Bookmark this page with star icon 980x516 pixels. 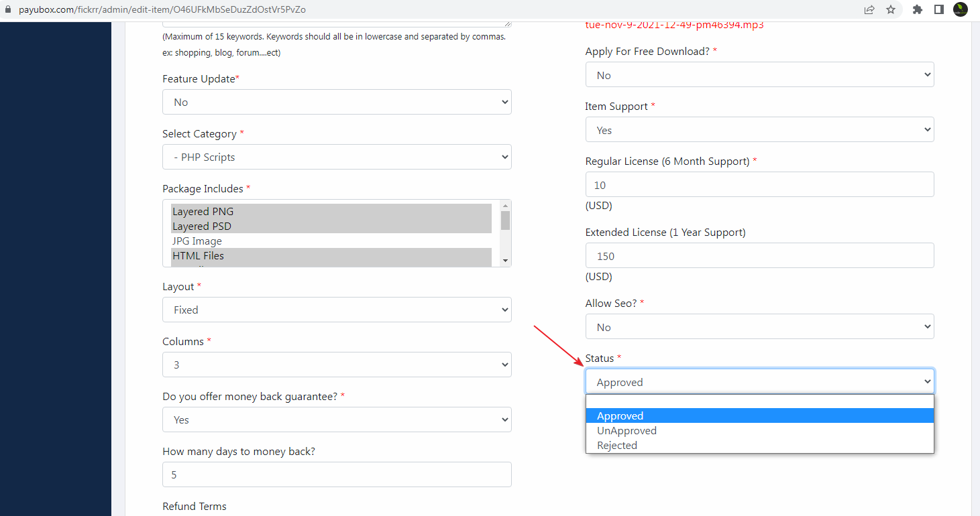(x=891, y=9)
